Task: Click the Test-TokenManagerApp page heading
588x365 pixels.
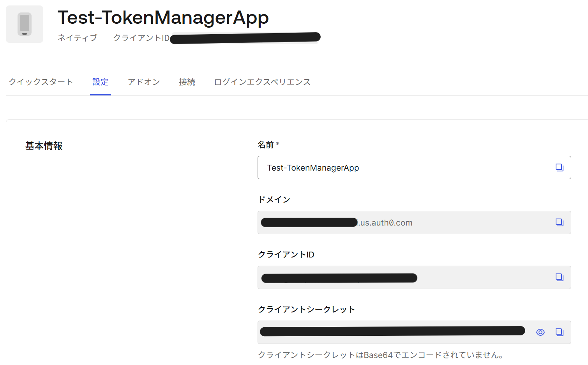Action: [163, 18]
